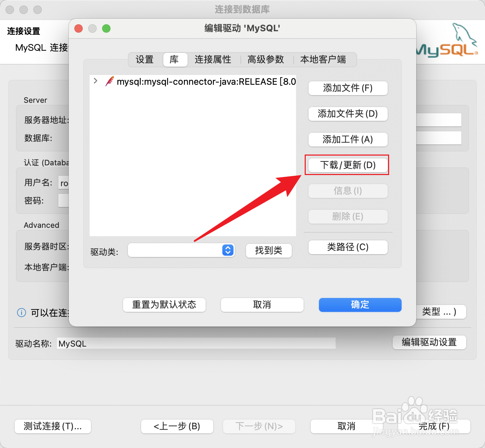Click the 找到类 button
Screen dimensions: 485x448
[x=269, y=250]
